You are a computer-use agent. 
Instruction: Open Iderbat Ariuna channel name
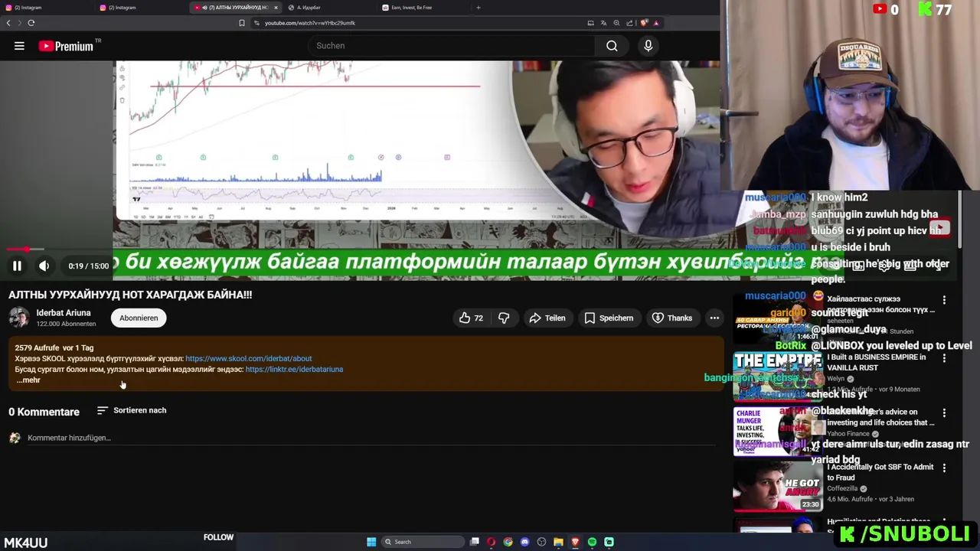pos(64,313)
